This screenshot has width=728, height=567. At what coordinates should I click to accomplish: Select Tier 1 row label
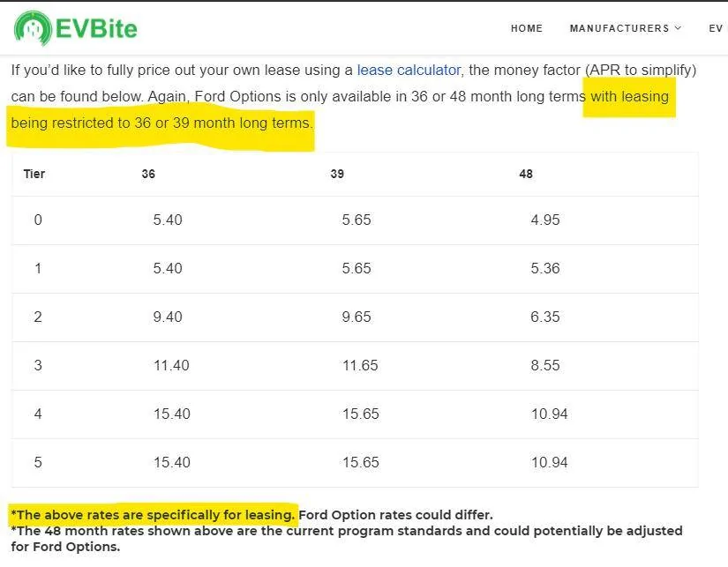[38, 268]
